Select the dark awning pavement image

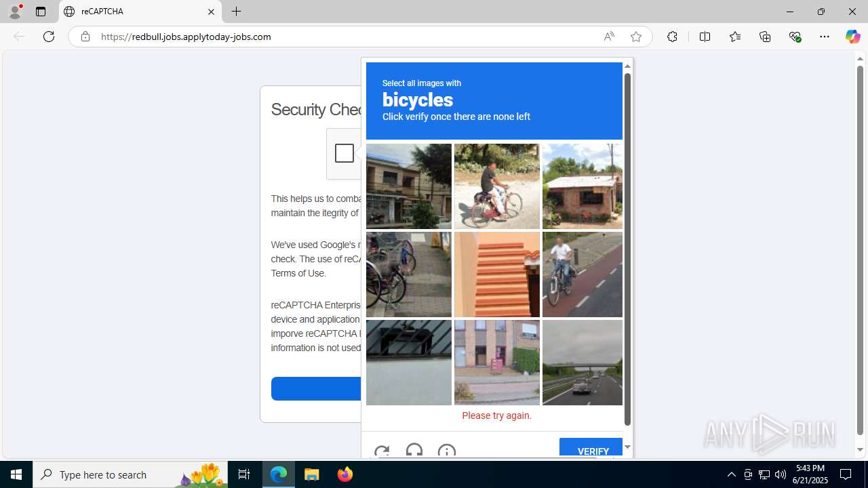click(x=409, y=363)
